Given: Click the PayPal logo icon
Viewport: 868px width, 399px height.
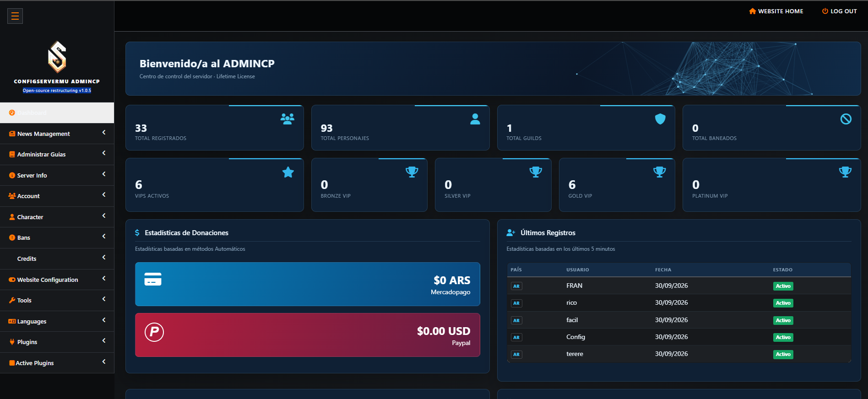Looking at the screenshot, I should click(154, 332).
